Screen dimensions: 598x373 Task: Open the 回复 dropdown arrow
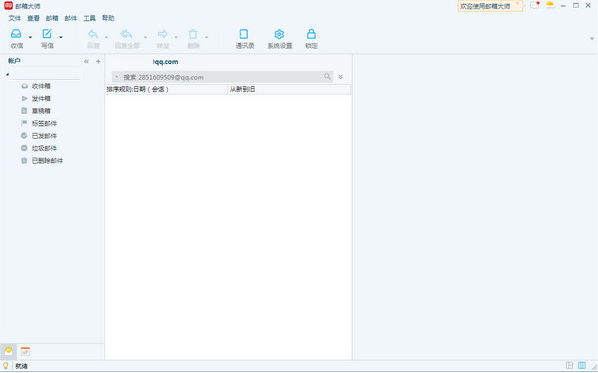[106, 37]
